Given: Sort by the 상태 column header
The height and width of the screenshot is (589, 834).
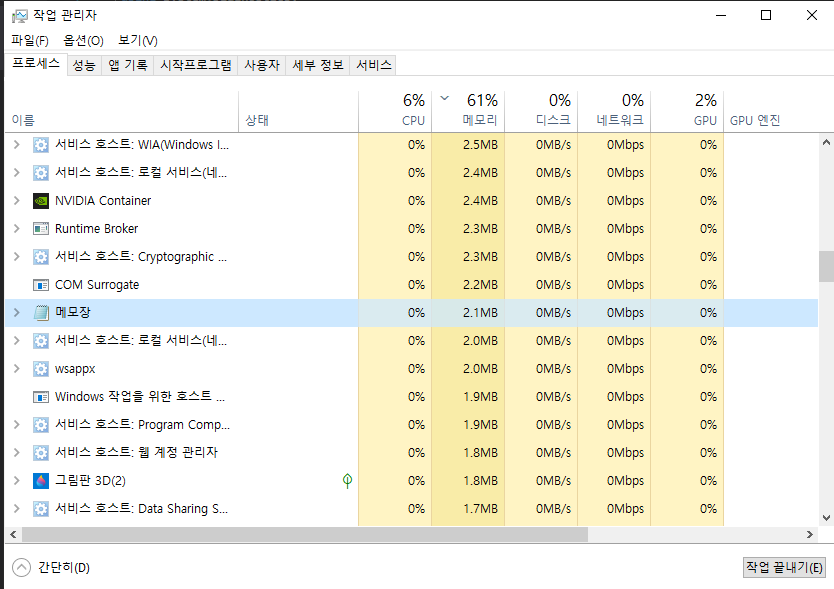Looking at the screenshot, I should tap(298, 111).
